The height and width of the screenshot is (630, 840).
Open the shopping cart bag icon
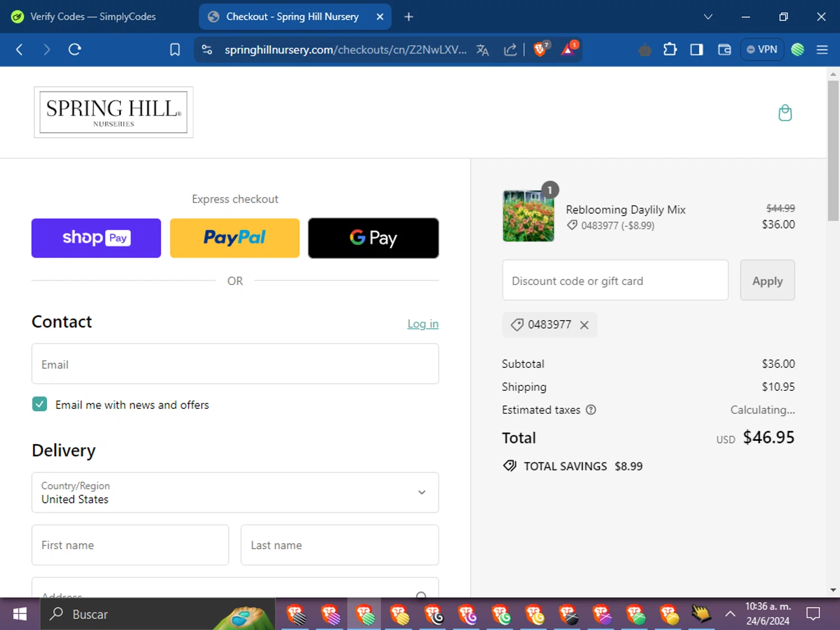pos(785,113)
